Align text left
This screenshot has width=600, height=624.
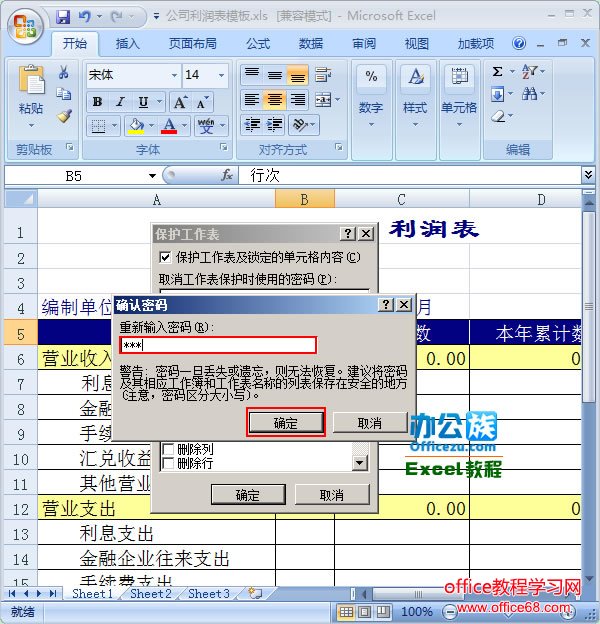252,99
